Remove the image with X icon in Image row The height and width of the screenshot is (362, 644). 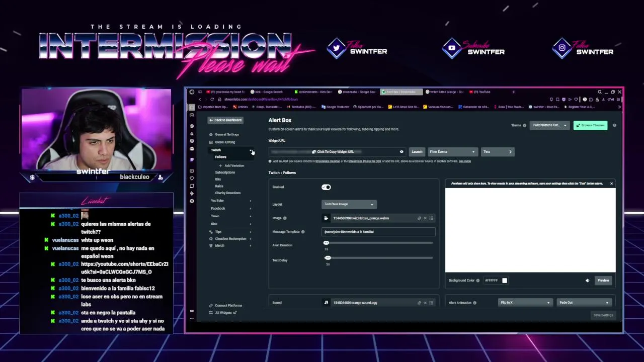tap(425, 218)
